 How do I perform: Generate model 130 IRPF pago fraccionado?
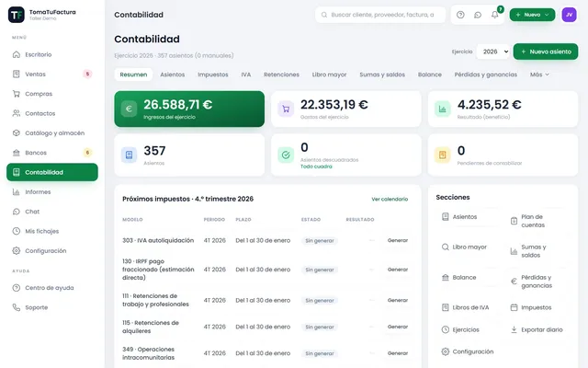coord(398,270)
